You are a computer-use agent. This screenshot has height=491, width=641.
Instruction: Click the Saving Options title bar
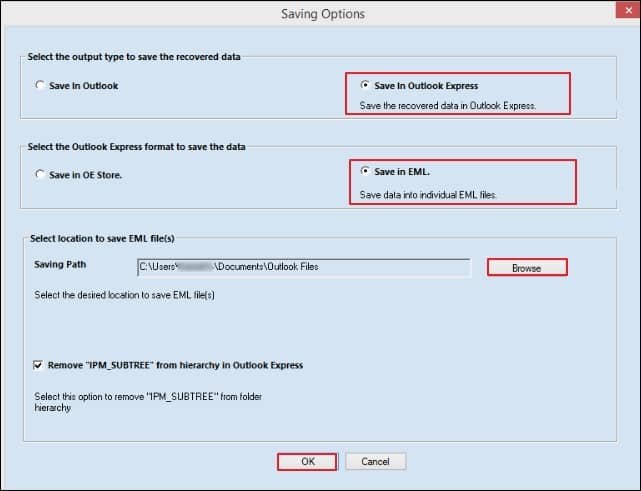[x=320, y=14]
